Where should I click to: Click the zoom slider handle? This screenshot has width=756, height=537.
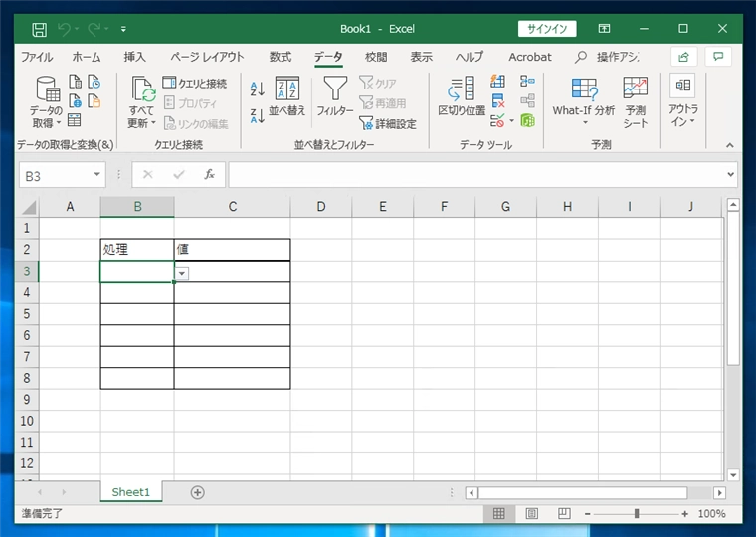coord(637,514)
